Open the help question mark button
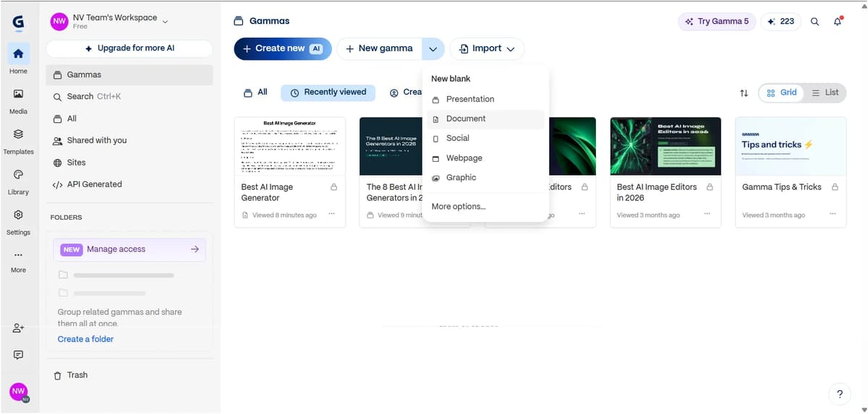The height and width of the screenshot is (414, 868). pos(839,394)
